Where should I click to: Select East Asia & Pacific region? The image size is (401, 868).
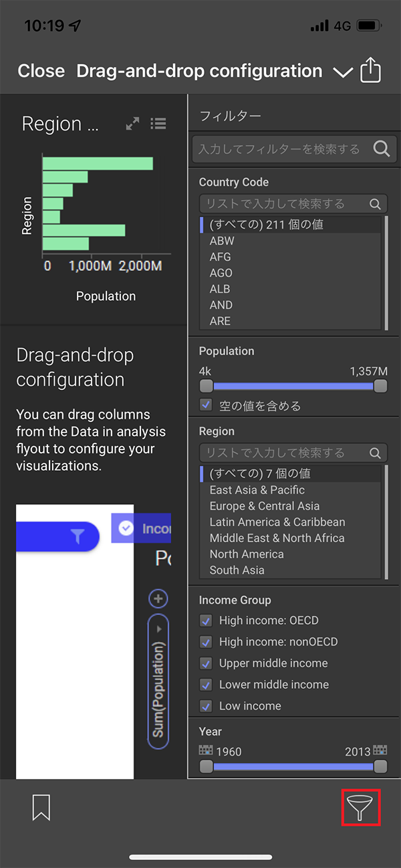[290, 490]
